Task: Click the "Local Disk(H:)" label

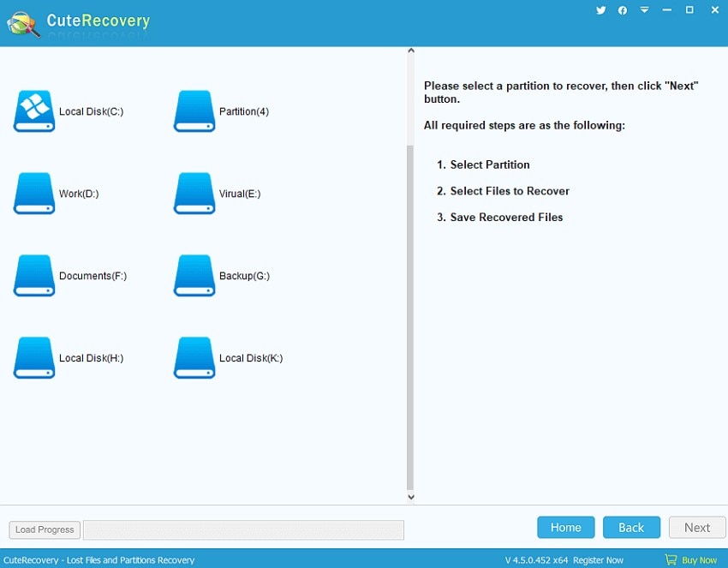Action: tap(92, 358)
